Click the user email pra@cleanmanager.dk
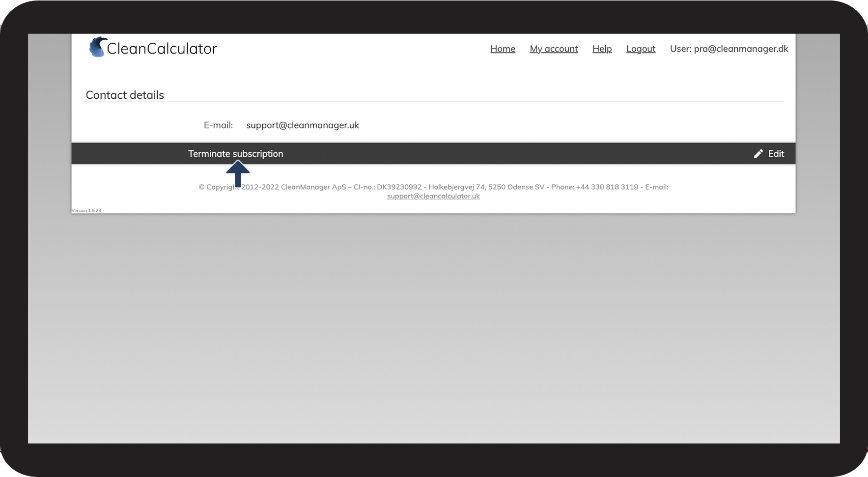 pyautogui.click(x=741, y=49)
